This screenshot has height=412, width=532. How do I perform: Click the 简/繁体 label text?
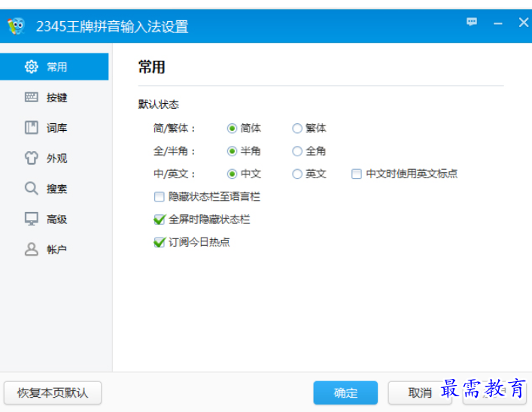coord(175,128)
